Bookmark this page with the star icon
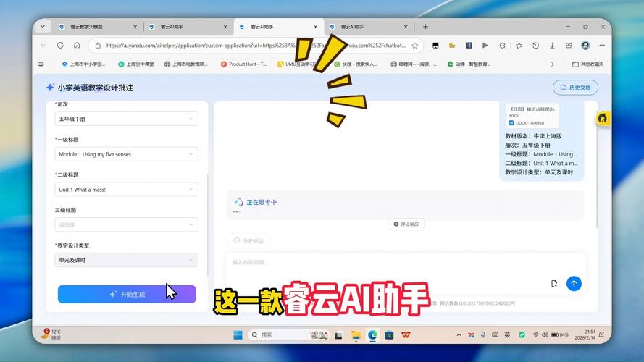Screen dimensions: 644x362 (415, 45)
